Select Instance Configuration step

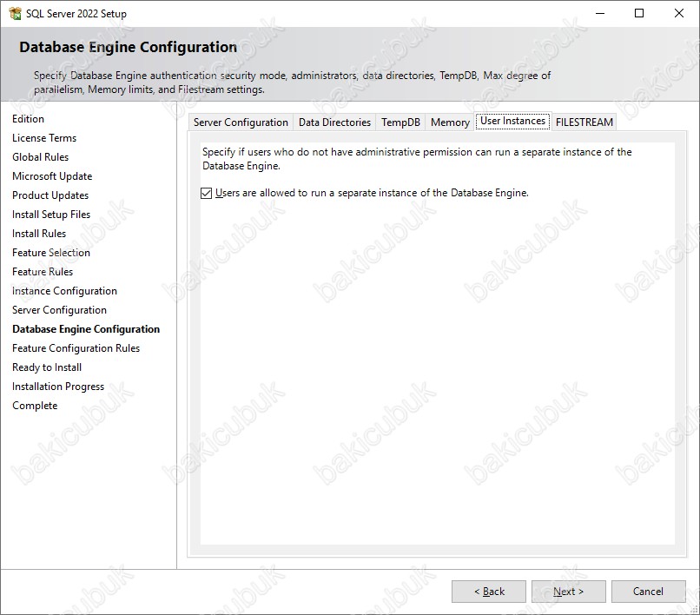tap(64, 291)
